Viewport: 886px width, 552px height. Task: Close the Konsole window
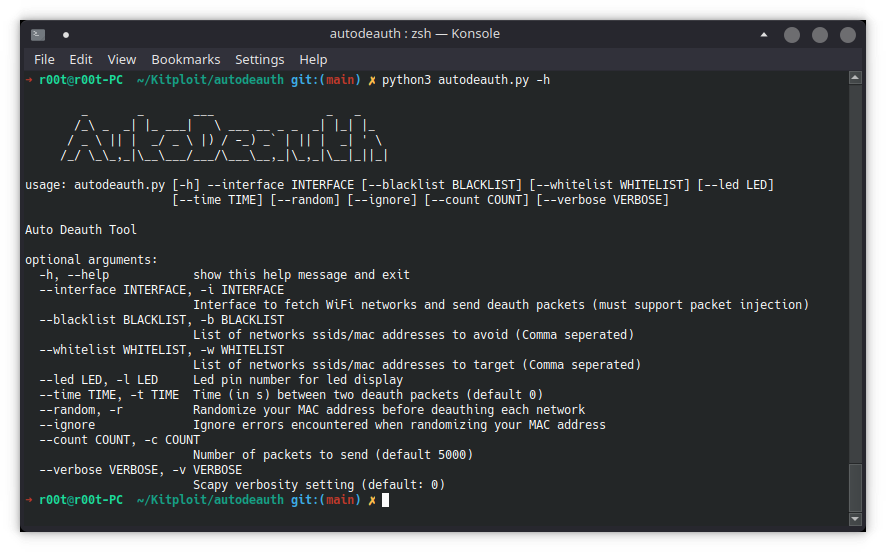click(x=848, y=35)
